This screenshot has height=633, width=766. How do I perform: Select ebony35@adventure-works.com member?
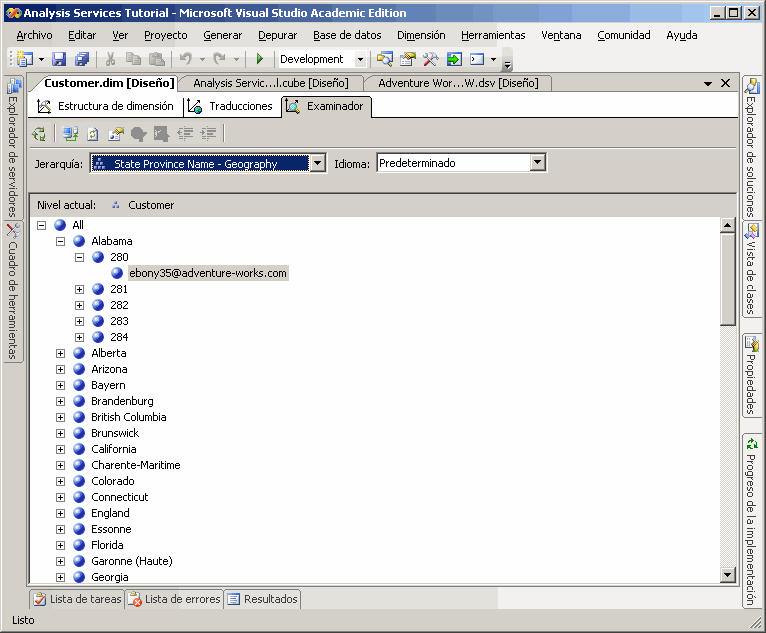pyautogui.click(x=208, y=273)
